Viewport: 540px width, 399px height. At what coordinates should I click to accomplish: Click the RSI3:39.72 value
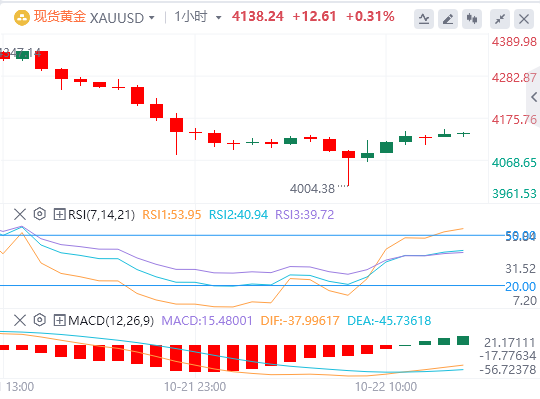coord(304,215)
